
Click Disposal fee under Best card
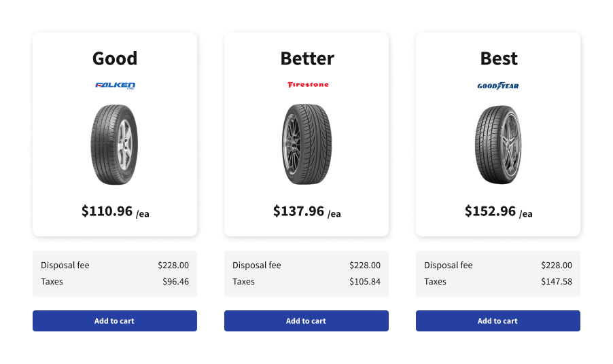[448, 265]
